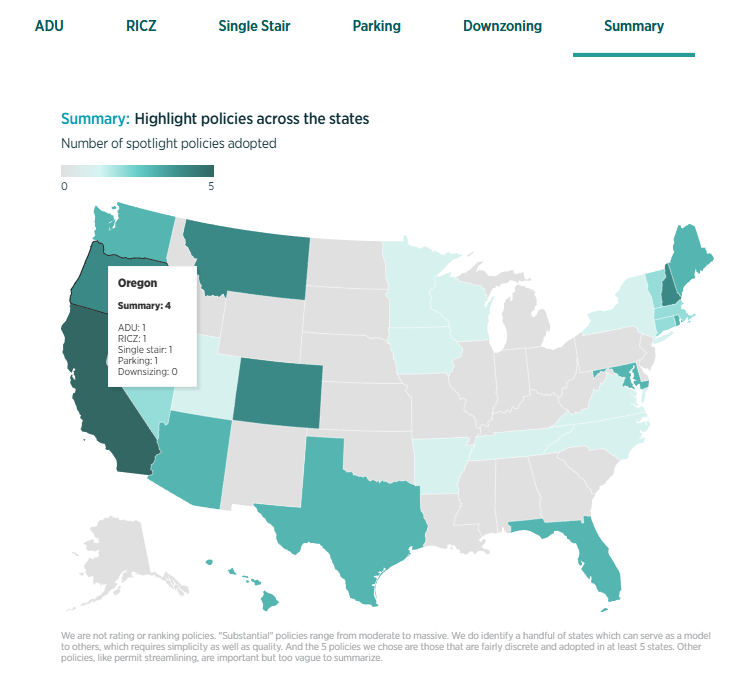Click the state of Colorado
Viewport: 750px width, 678px height.
[x=277, y=393]
